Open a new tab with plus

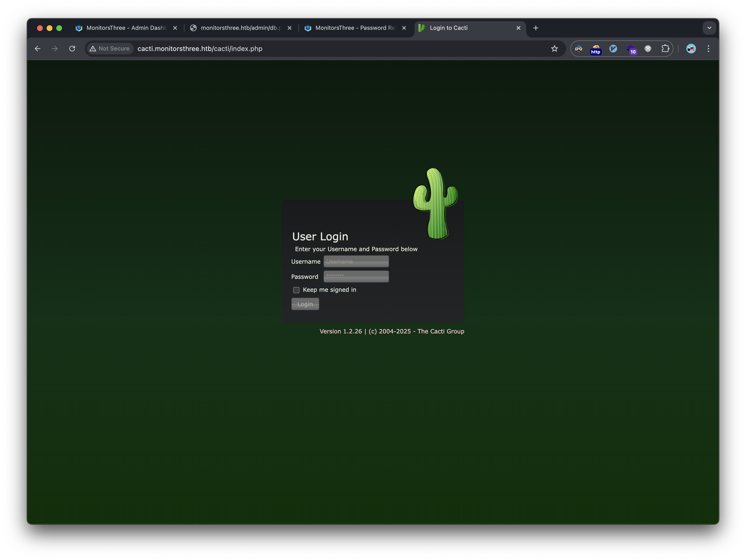536,28
